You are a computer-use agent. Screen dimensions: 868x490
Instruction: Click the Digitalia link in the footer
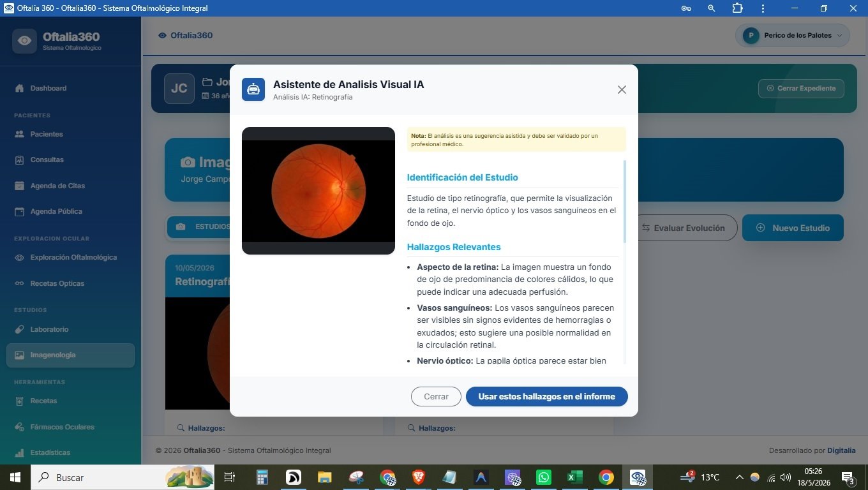pyautogui.click(x=841, y=450)
